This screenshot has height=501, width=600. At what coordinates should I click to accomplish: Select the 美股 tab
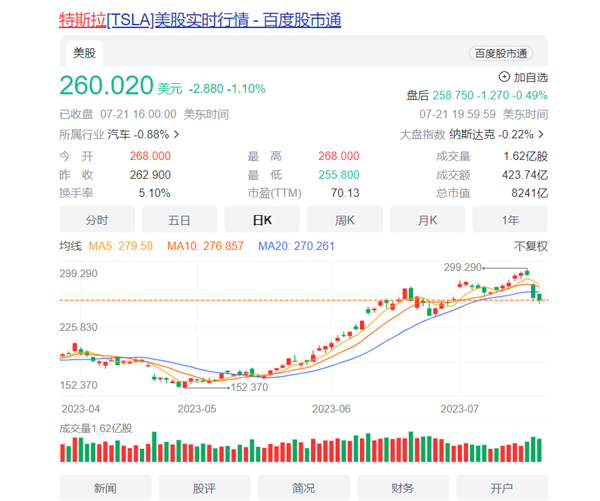tap(84, 53)
